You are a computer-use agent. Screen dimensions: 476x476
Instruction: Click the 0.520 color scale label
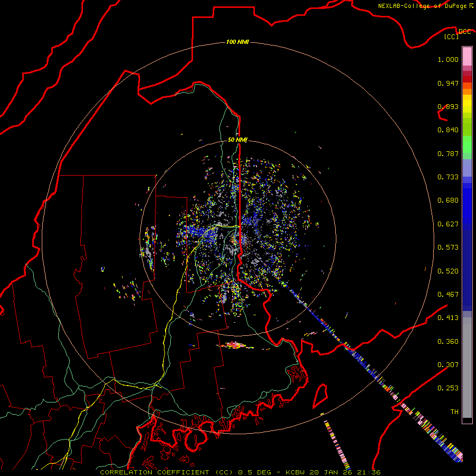point(448,271)
